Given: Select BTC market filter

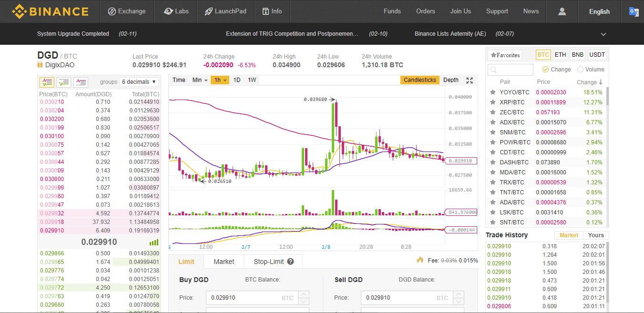Looking at the screenshot, I should 543,55.
